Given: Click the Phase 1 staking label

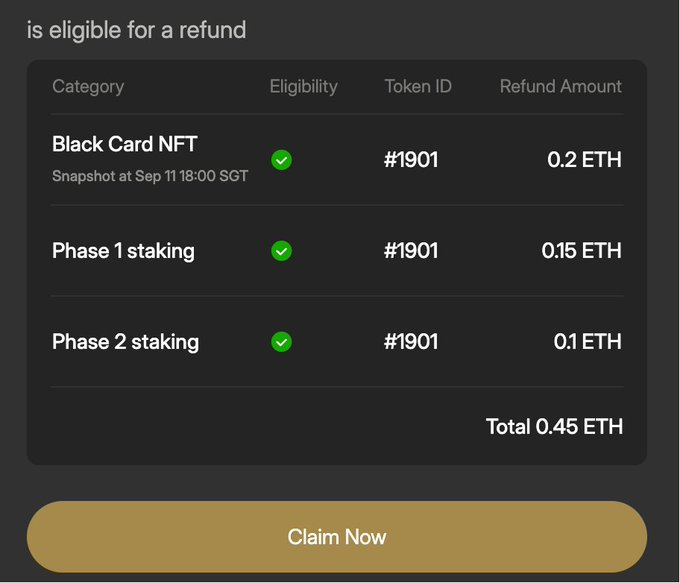Looking at the screenshot, I should (x=124, y=251).
